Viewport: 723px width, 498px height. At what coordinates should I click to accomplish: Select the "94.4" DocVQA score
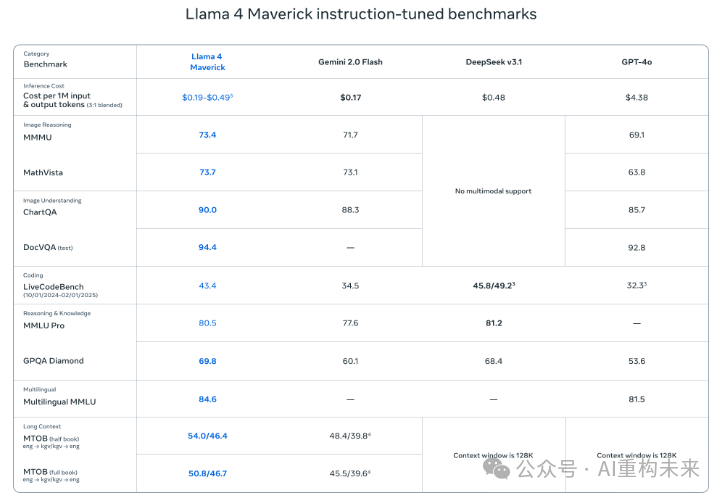pos(207,247)
